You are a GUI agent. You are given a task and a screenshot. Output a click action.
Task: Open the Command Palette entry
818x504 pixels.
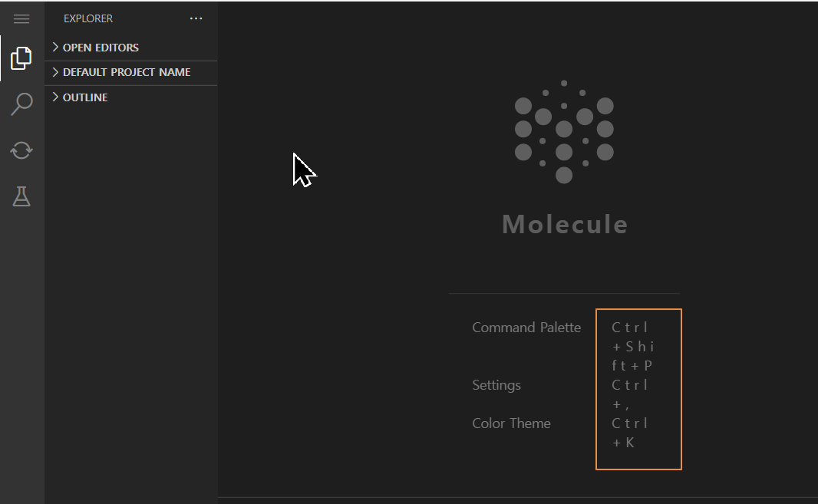click(x=526, y=327)
